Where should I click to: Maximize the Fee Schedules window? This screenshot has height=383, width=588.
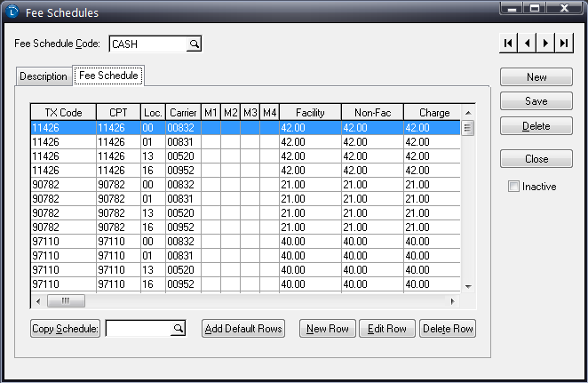pos(535,8)
